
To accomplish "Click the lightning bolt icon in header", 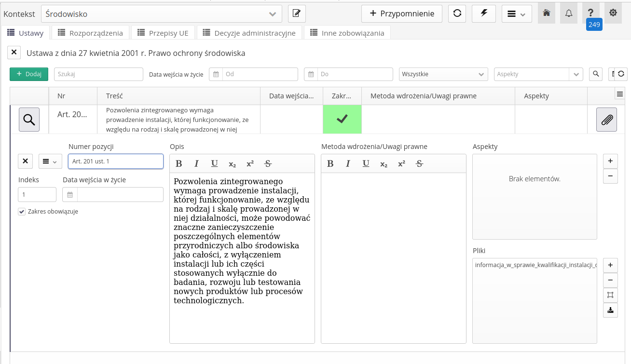I will (x=484, y=13).
